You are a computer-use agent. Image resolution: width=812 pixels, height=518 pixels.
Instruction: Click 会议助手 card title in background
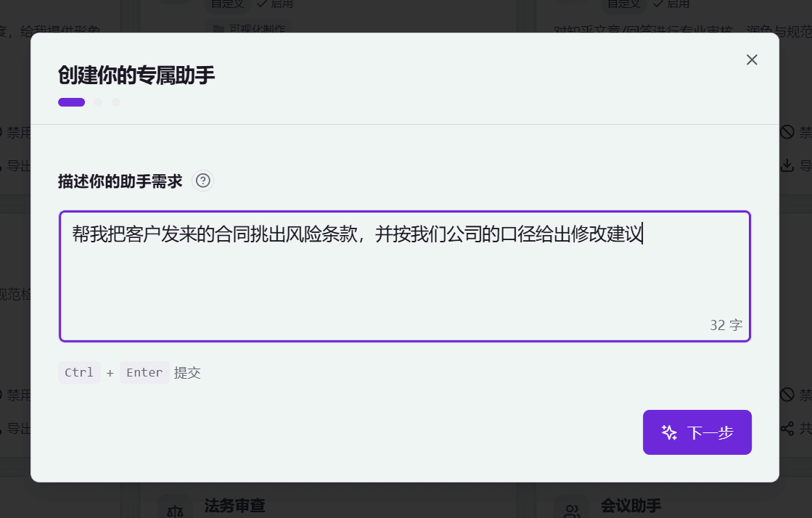pos(631,506)
